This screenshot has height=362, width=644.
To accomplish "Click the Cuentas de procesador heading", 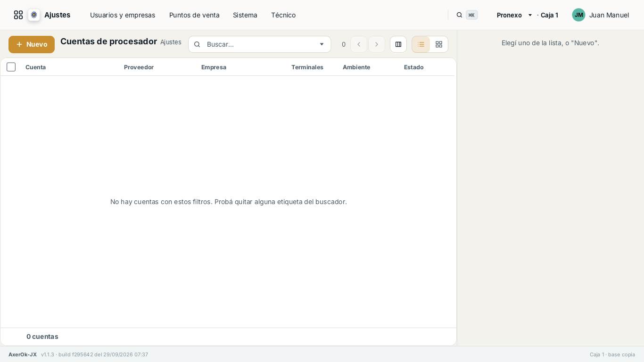I will 108,41.
